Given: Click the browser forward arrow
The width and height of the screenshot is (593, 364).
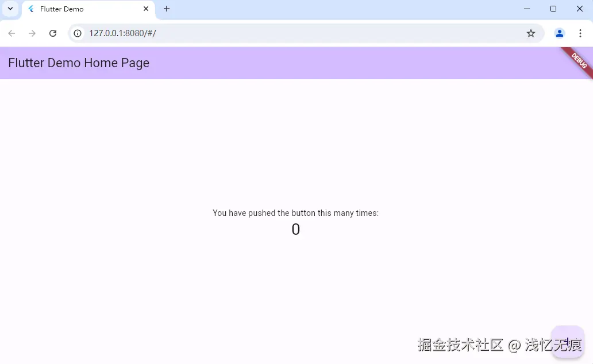Looking at the screenshot, I should coord(32,33).
